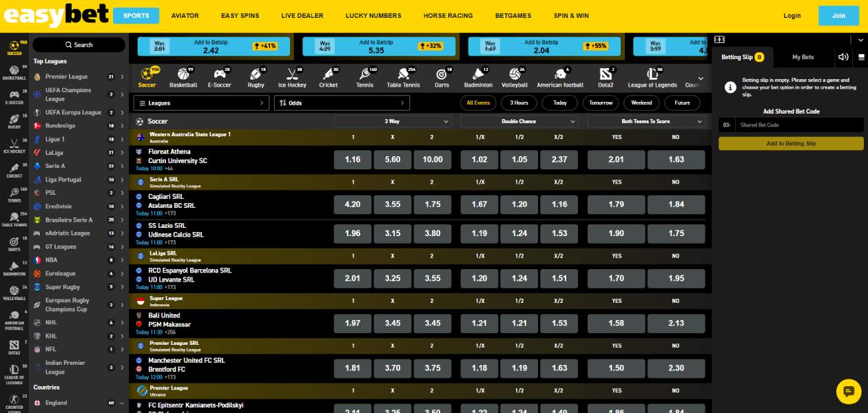Open the 3 Way market dropdown
Screen dimensions: 868x413
coord(393,121)
